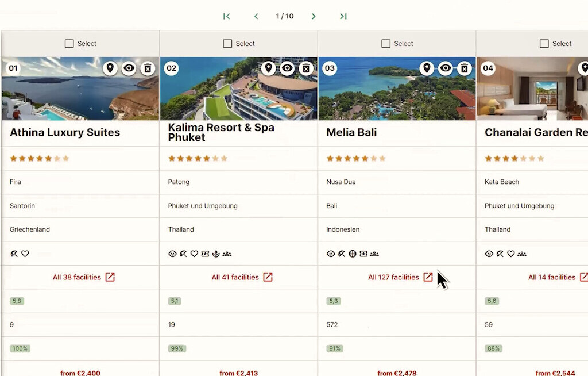Jump to last page of results

(x=343, y=16)
